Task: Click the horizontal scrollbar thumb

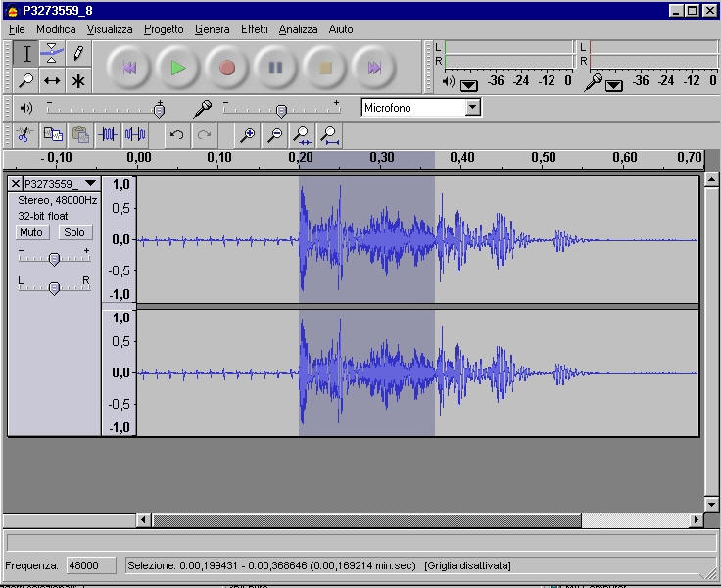Action: coord(366,520)
